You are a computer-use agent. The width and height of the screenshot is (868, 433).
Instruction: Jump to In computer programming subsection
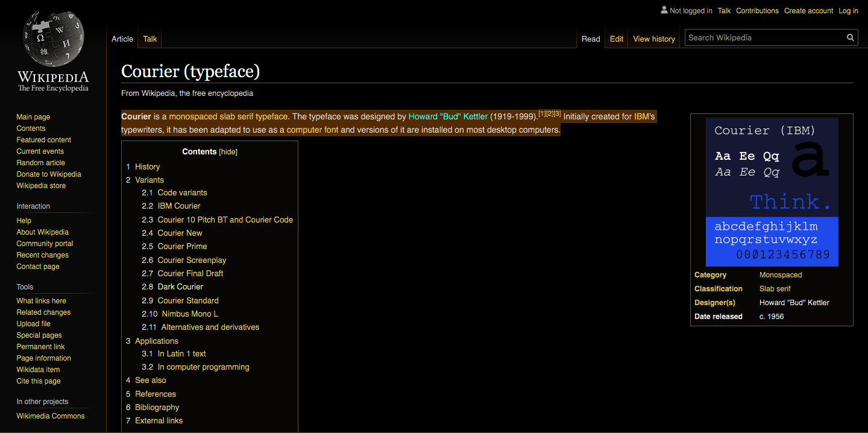click(x=204, y=367)
